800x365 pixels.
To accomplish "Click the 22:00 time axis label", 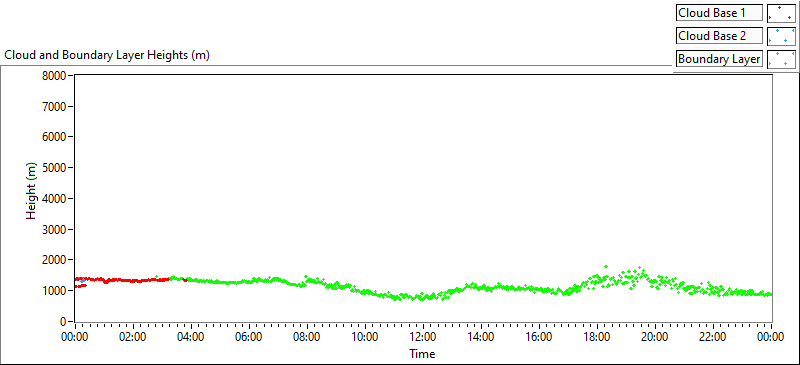I will 712,337.
